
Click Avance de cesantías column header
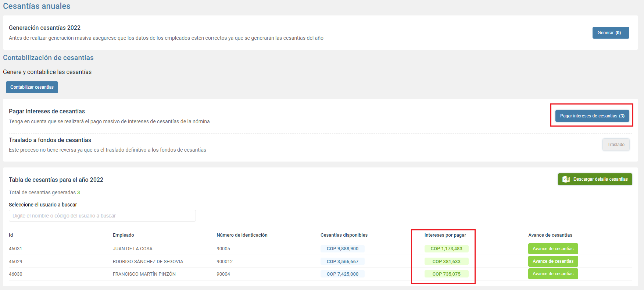click(550, 235)
